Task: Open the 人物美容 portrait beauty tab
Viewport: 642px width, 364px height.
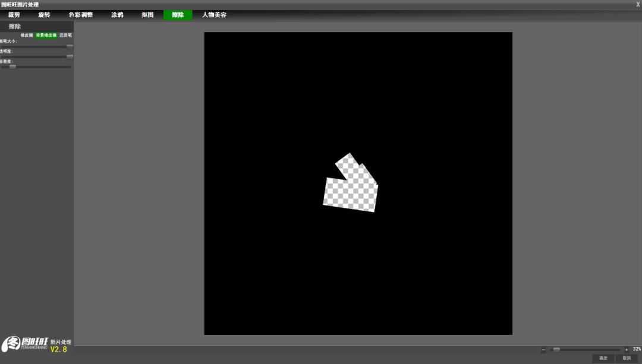Action: point(214,15)
